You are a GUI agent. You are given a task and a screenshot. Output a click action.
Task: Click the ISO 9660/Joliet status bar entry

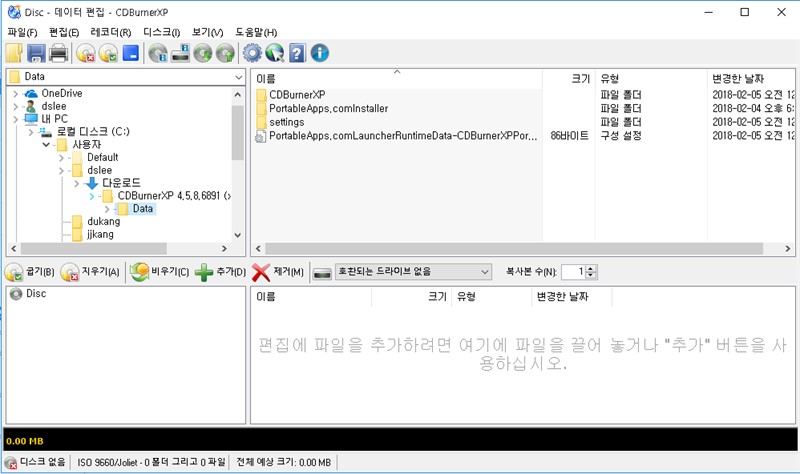[151, 462]
